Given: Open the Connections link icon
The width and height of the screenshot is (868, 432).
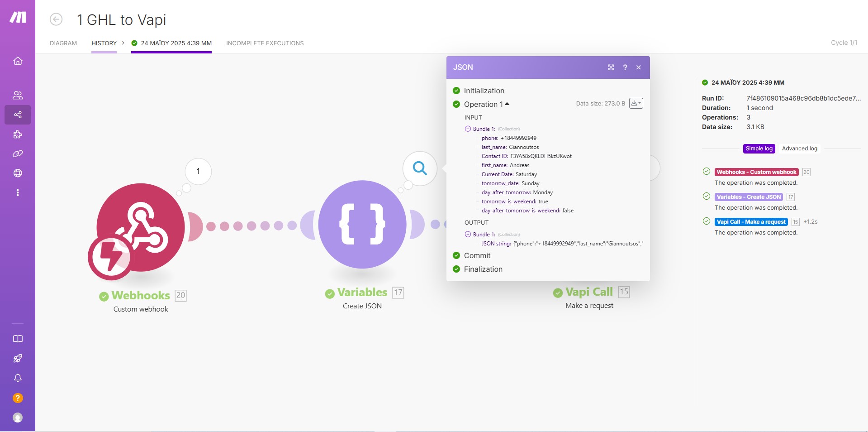Looking at the screenshot, I should tap(18, 154).
